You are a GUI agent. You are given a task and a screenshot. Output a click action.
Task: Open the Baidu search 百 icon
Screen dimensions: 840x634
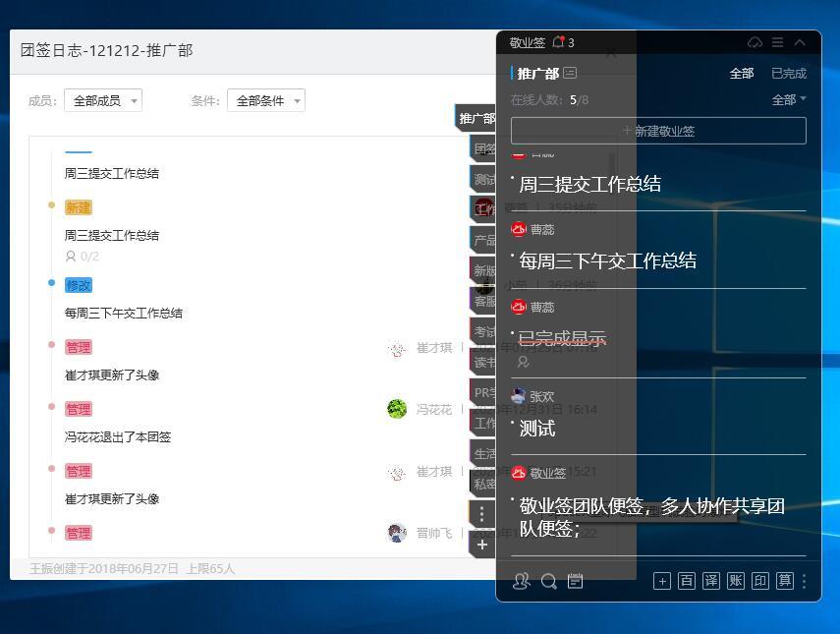pyautogui.click(x=686, y=581)
